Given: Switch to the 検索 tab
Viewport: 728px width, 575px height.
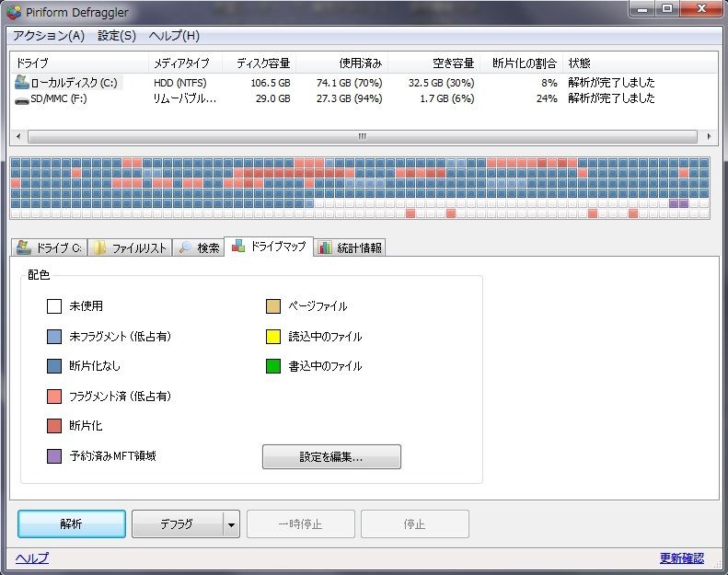Looking at the screenshot, I should pos(199,247).
